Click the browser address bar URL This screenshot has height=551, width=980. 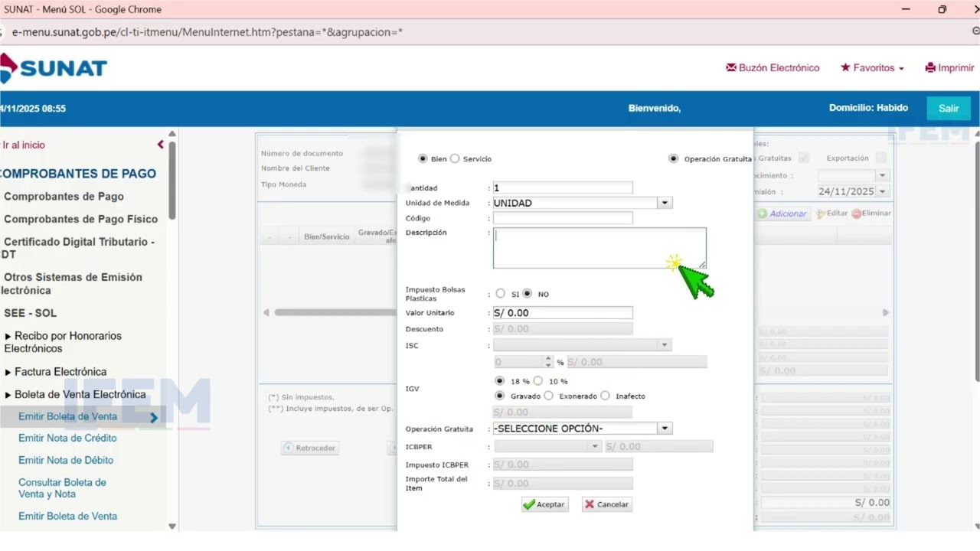[x=207, y=32]
